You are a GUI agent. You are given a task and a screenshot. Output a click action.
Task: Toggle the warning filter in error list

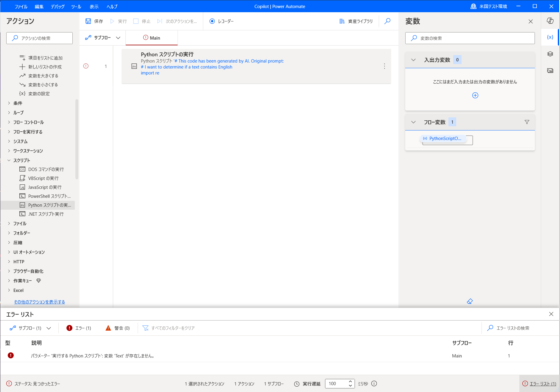(118, 328)
